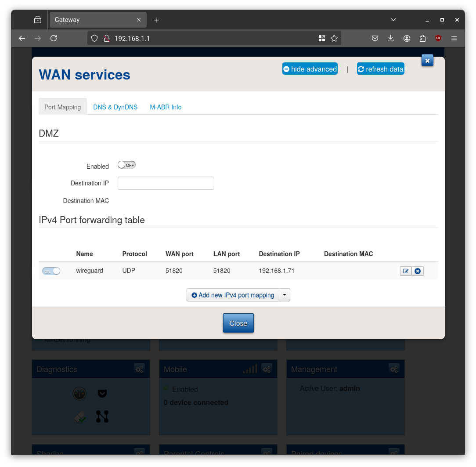Open Management card settings gears
The width and height of the screenshot is (476, 467).
click(394, 369)
